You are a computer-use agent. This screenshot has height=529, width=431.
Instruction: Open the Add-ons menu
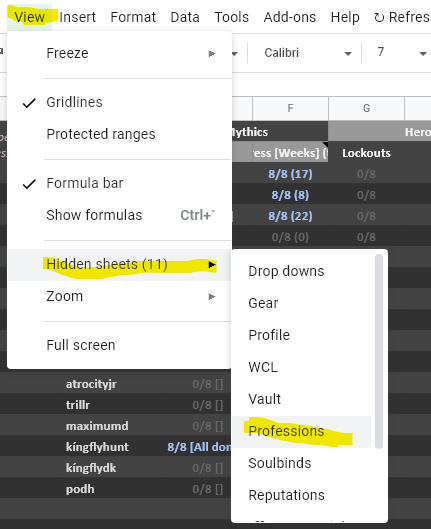point(290,17)
